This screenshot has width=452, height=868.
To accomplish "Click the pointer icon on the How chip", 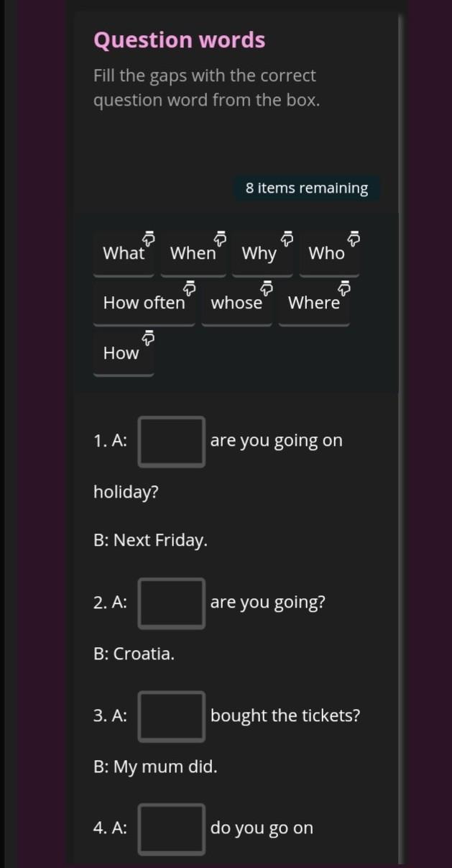I will click(149, 337).
